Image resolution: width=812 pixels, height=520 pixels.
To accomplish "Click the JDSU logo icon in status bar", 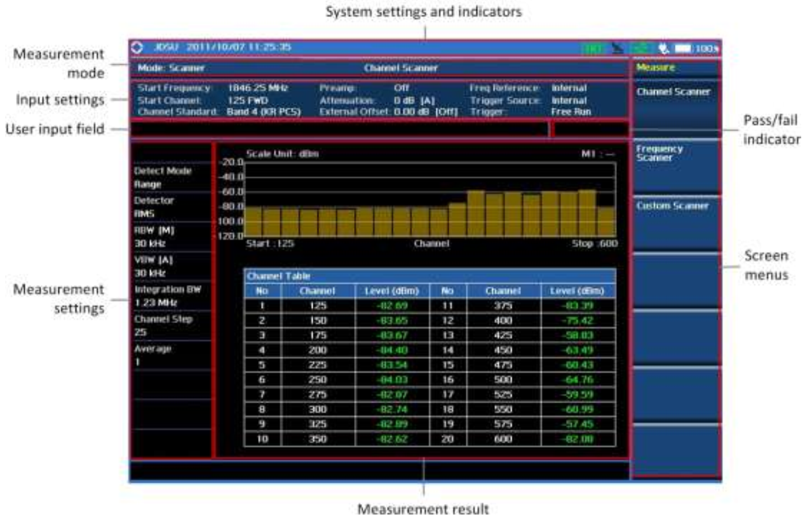I will (136, 48).
